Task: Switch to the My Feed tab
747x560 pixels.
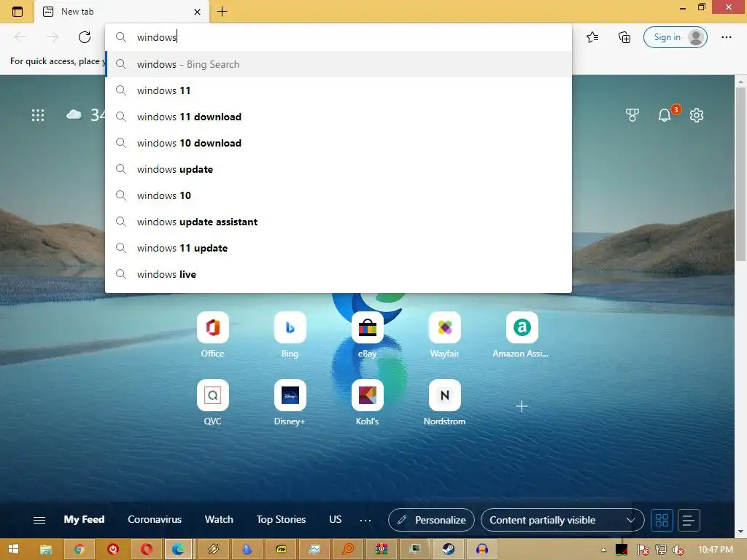Action: point(85,519)
